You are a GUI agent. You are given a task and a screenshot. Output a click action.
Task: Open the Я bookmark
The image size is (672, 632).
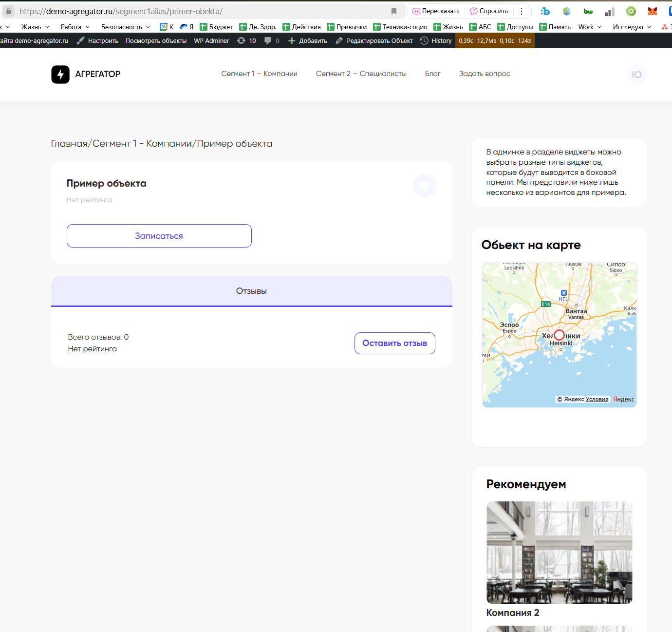click(x=187, y=27)
